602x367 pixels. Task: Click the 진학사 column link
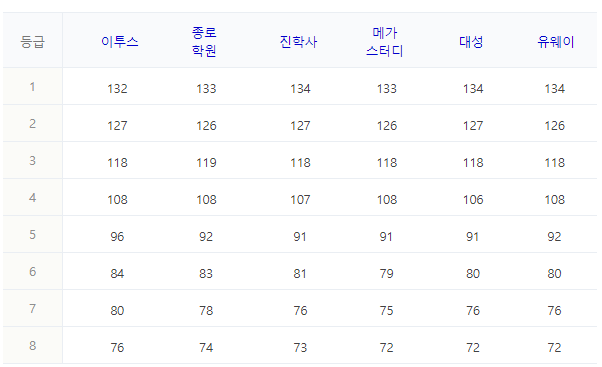(298, 41)
